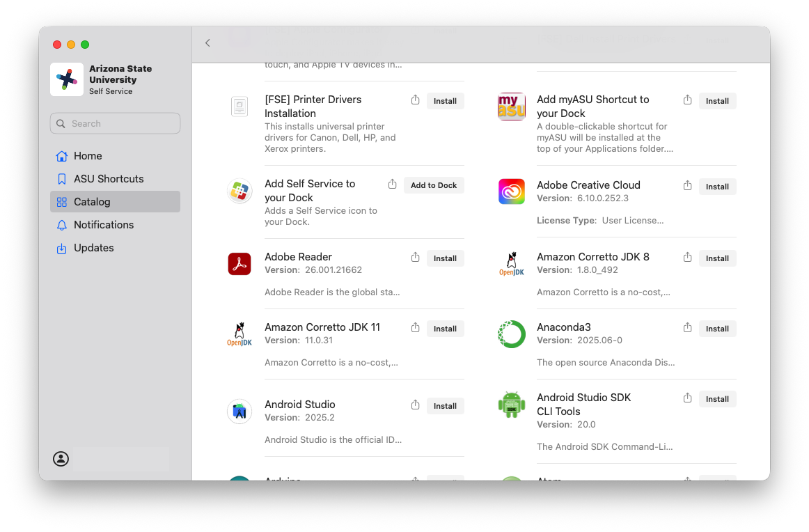
Task: Install Adobe Creative Cloud
Action: (x=717, y=187)
